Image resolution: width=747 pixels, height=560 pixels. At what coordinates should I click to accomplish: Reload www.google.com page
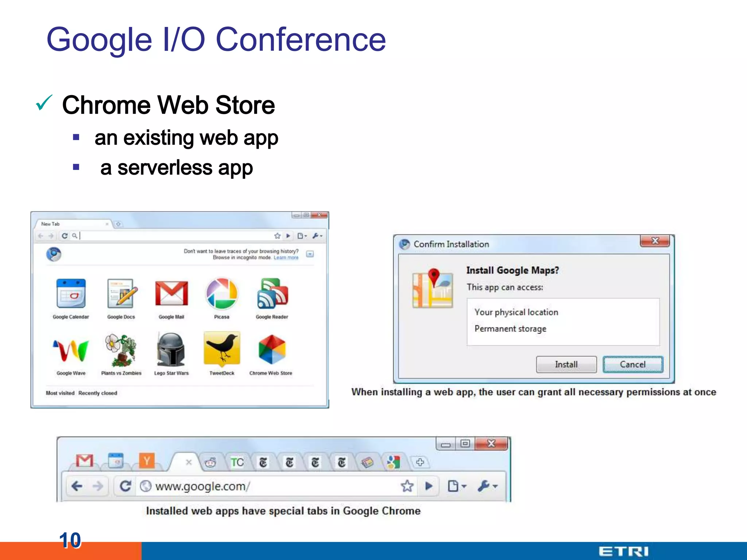[x=125, y=486]
